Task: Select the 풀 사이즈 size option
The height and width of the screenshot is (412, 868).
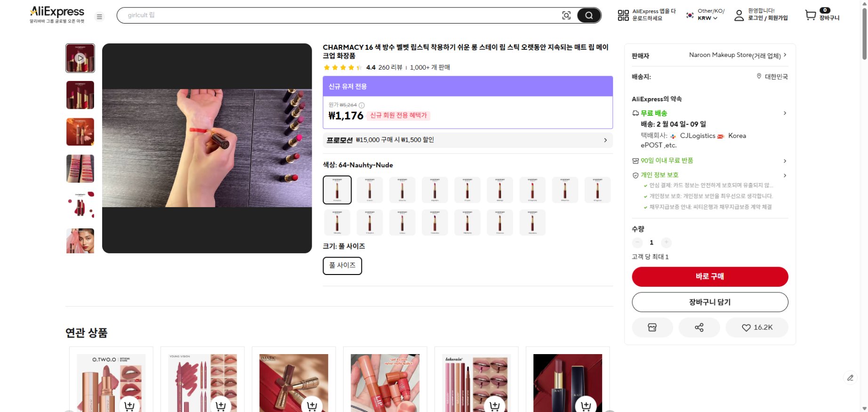Action: (342, 266)
